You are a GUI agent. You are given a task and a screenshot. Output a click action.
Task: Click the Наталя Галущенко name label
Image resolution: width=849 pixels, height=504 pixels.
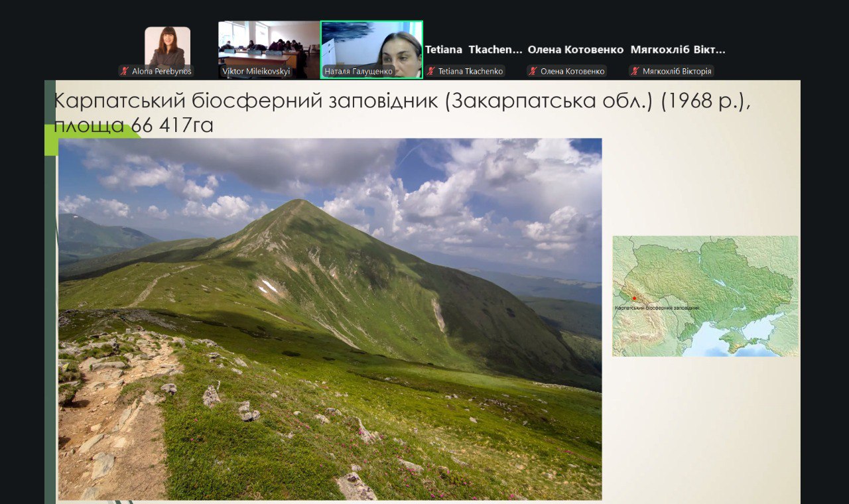tap(359, 71)
